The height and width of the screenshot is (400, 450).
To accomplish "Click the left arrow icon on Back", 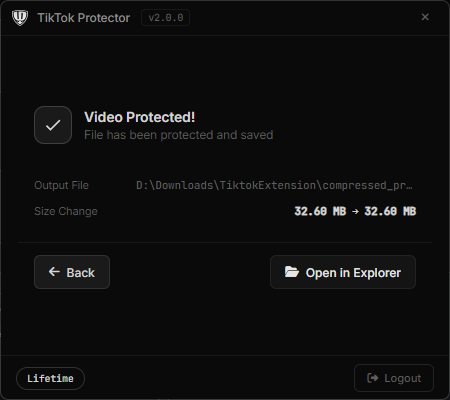I will (54, 272).
